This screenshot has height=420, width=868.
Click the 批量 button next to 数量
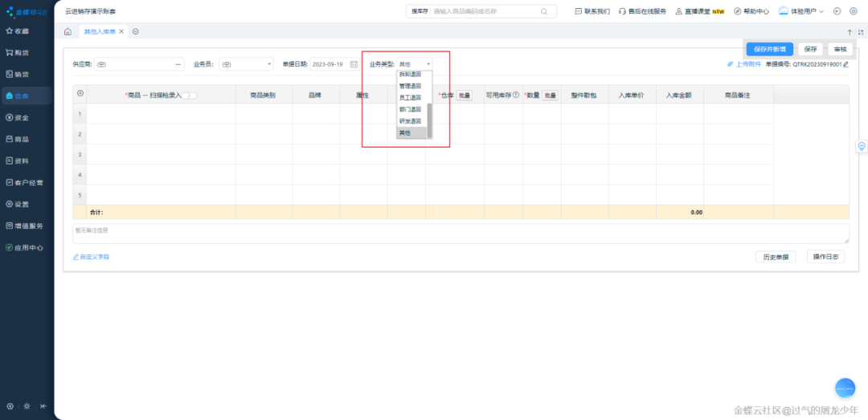click(550, 96)
